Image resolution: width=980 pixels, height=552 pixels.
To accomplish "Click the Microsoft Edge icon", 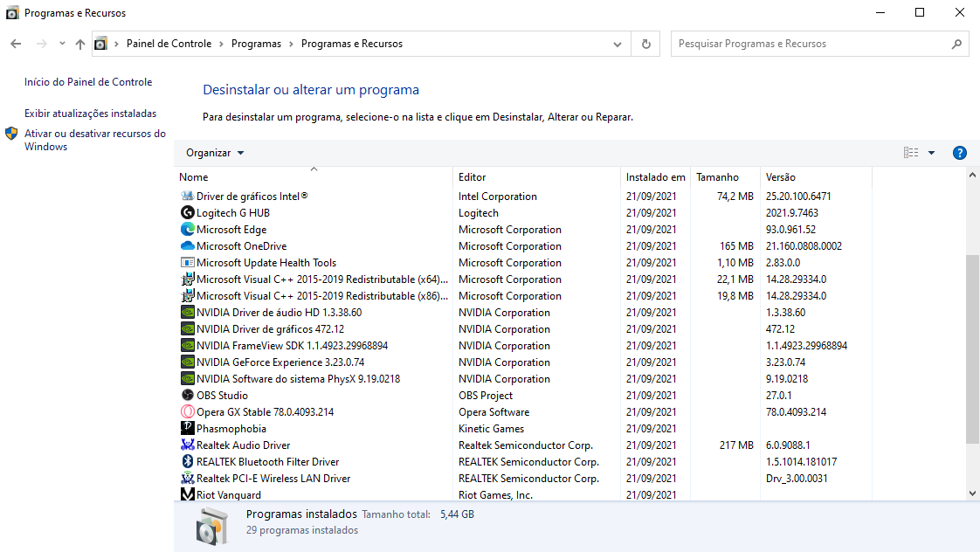I will coord(187,230).
